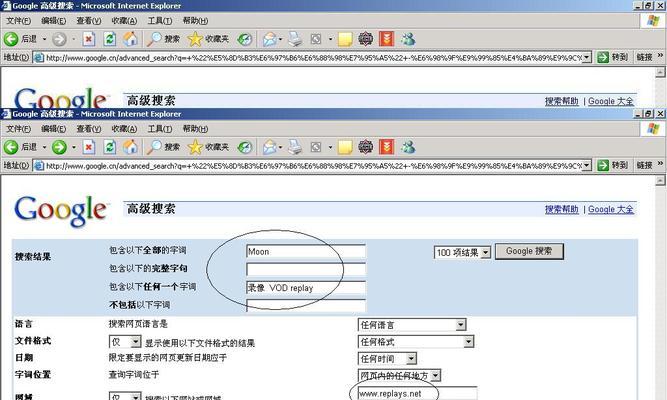Click 搜索 toolbar label in back window
Image resolution: width=667 pixels, height=400 pixels.
pos(172,39)
